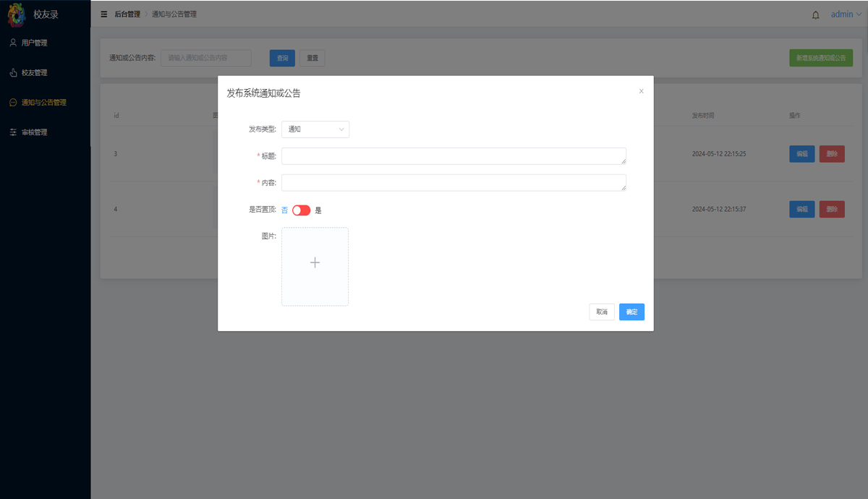This screenshot has width=868, height=499.
Task: Open notifications bell icon
Action: 816,15
